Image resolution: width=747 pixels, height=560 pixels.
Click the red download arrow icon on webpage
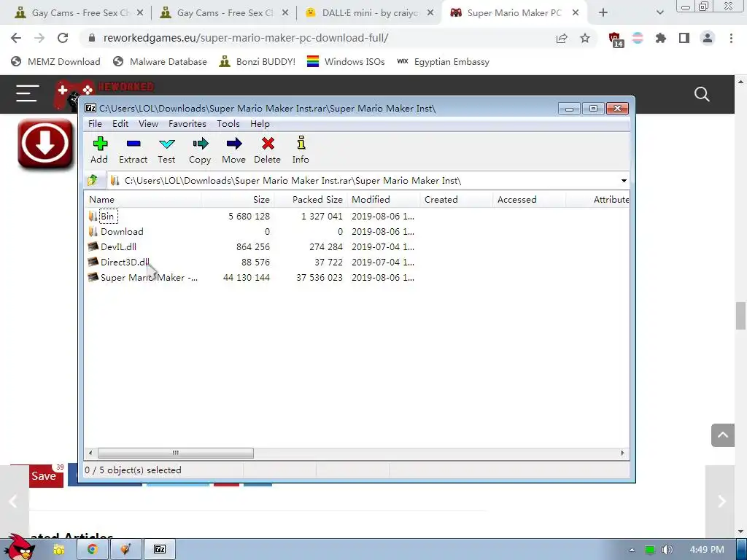click(x=45, y=144)
